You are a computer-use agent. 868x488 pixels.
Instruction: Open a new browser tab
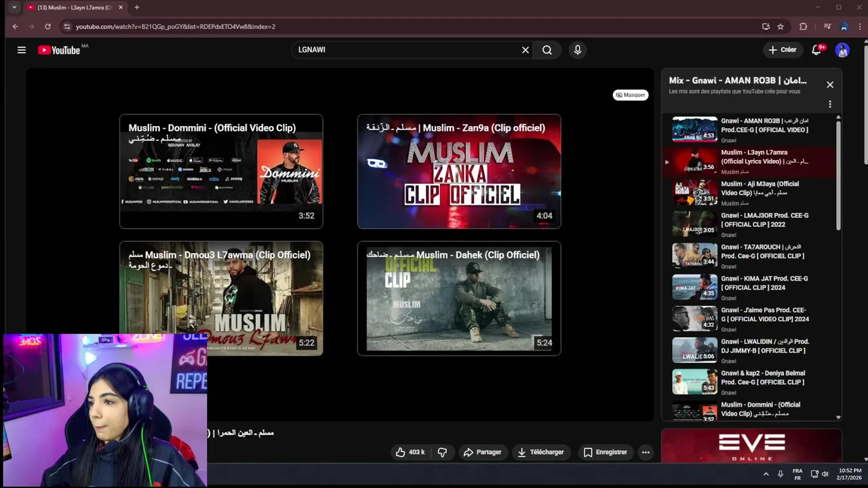pos(137,7)
